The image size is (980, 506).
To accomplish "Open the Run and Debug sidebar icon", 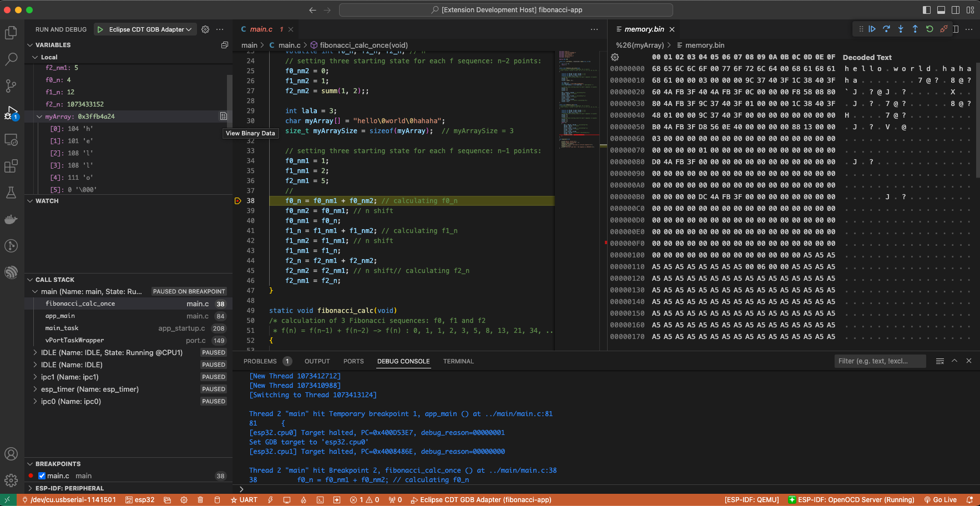I will tap(11, 113).
